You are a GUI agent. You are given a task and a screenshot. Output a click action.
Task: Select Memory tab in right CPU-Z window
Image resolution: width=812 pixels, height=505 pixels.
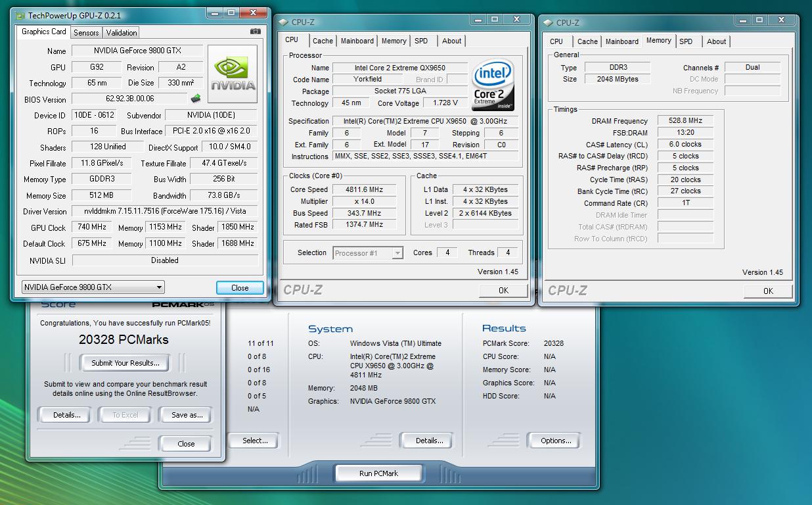click(x=659, y=41)
